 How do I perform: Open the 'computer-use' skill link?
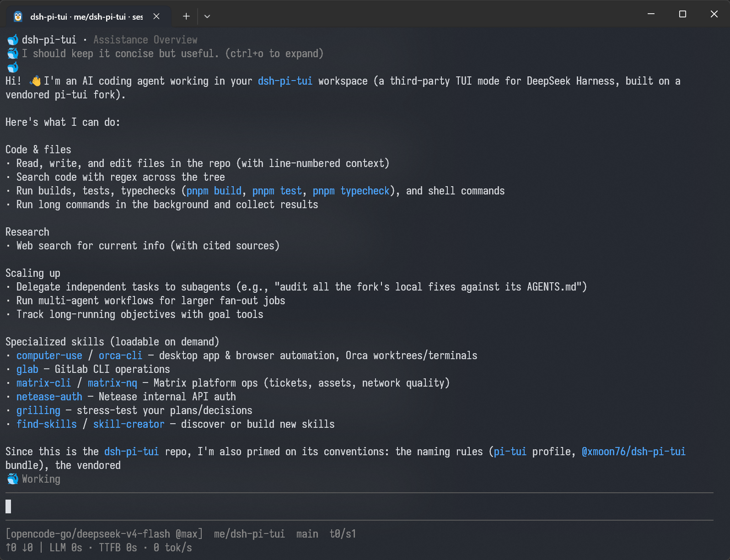pos(49,355)
